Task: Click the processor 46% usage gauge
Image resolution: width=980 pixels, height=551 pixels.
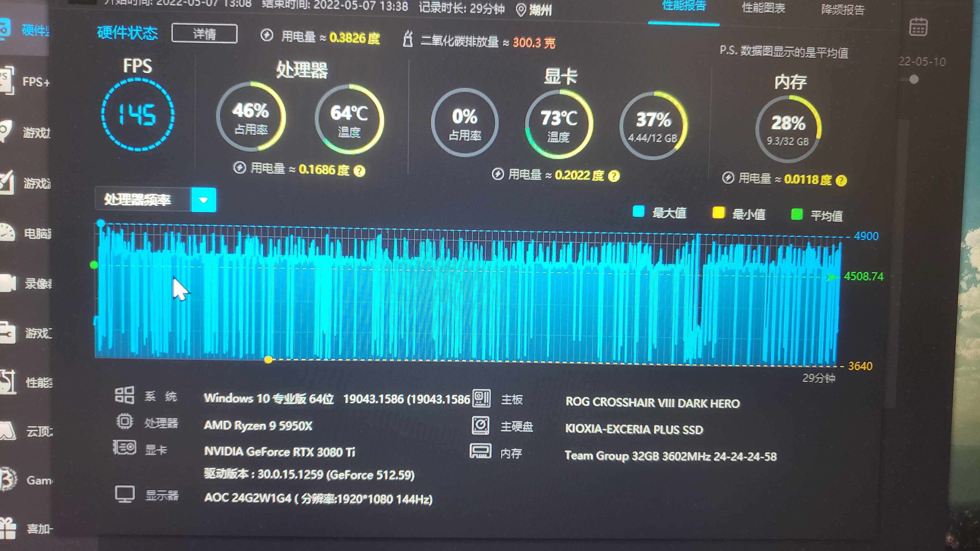Action: 251,116
